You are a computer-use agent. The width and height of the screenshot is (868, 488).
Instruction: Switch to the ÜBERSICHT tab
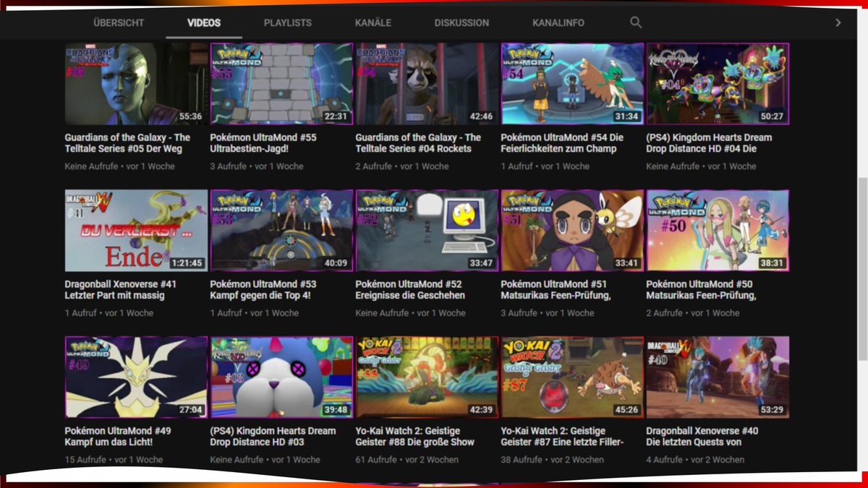pyautogui.click(x=119, y=23)
